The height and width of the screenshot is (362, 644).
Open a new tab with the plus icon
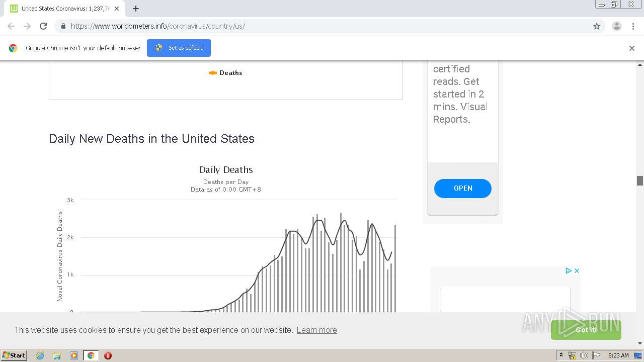[x=136, y=9]
